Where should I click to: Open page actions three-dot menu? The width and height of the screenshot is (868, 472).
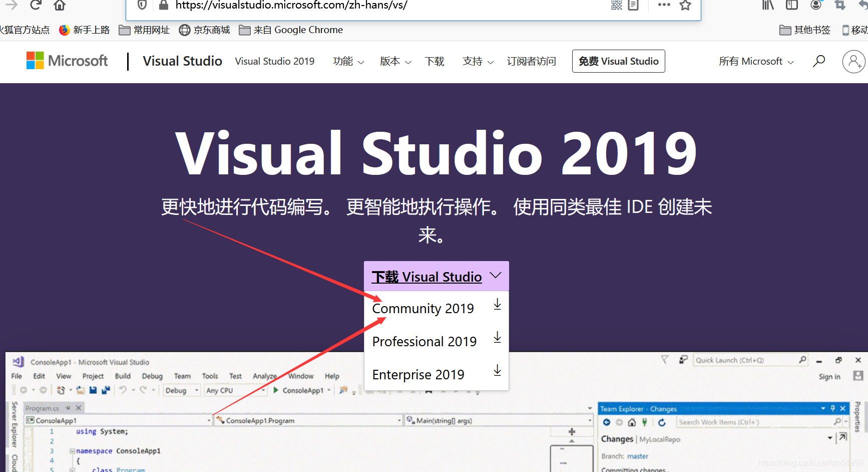click(664, 5)
